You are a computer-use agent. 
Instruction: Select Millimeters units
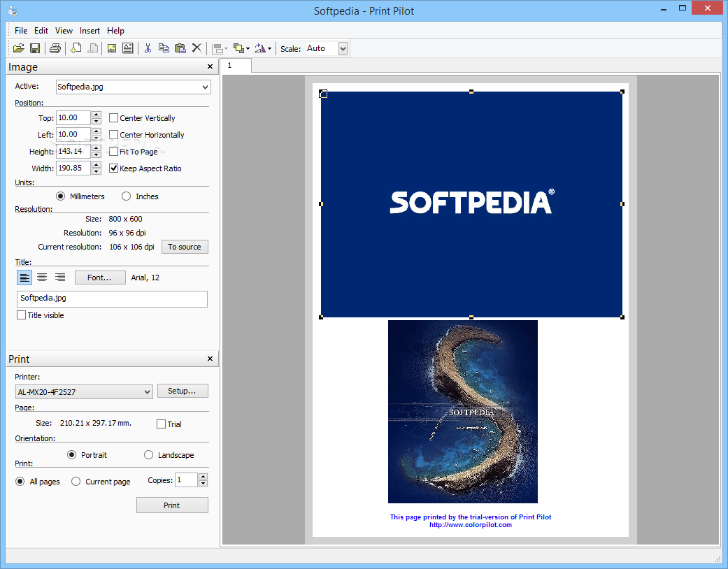60,196
